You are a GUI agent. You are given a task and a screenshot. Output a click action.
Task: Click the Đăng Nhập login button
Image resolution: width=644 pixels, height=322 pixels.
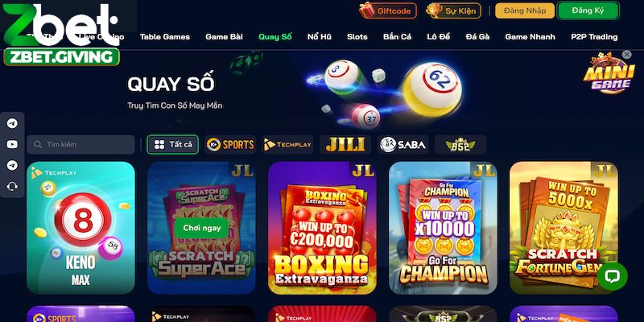pyautogui.click(x=525, y=10)
